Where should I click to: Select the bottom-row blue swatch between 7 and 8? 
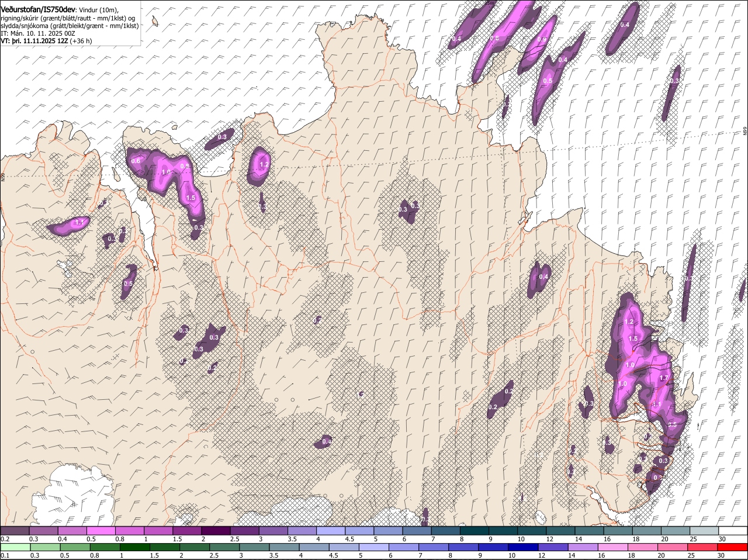(x=434, y=548)
